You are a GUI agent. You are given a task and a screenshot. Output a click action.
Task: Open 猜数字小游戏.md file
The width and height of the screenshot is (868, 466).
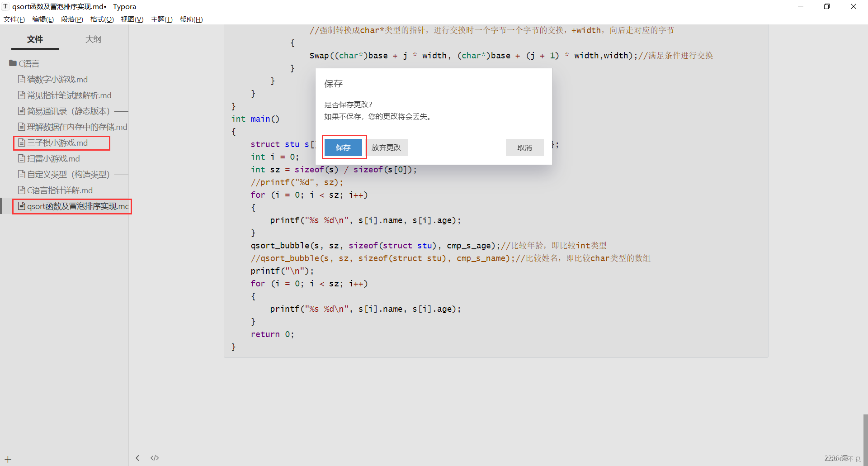(x=53, y=80)
